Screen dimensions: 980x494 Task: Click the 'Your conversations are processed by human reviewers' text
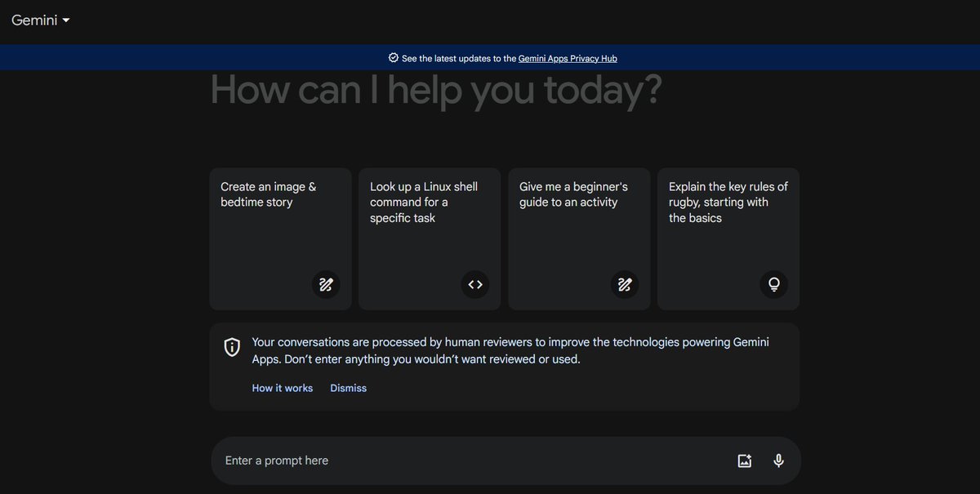[x=510, y=350]
